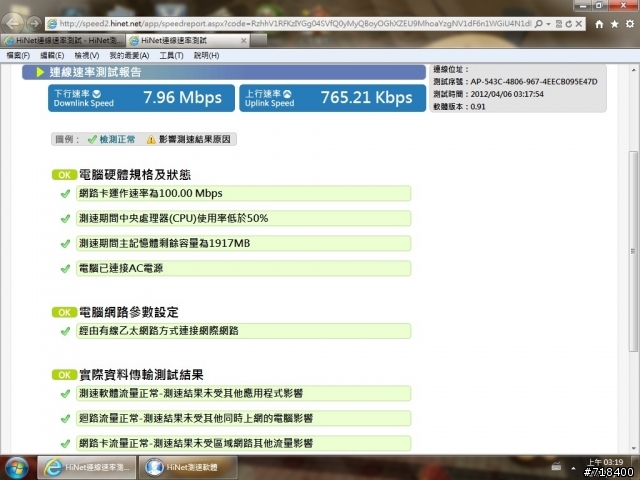Click the green check legend icon 檢測正常
Image resolution: width=640 pixels, height=480 pixels.
pos(92,140)
